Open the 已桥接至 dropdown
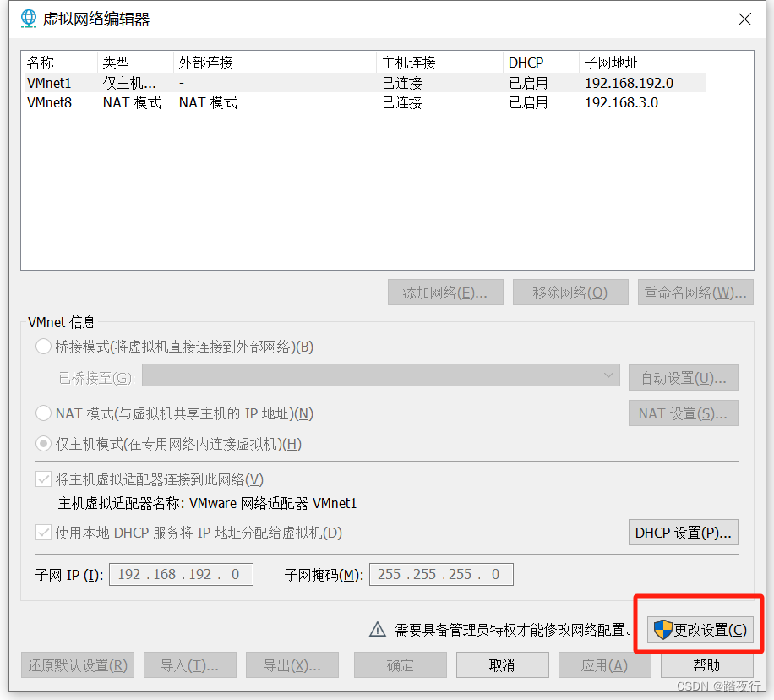774x700 pixels. click(x=380, y=376)
